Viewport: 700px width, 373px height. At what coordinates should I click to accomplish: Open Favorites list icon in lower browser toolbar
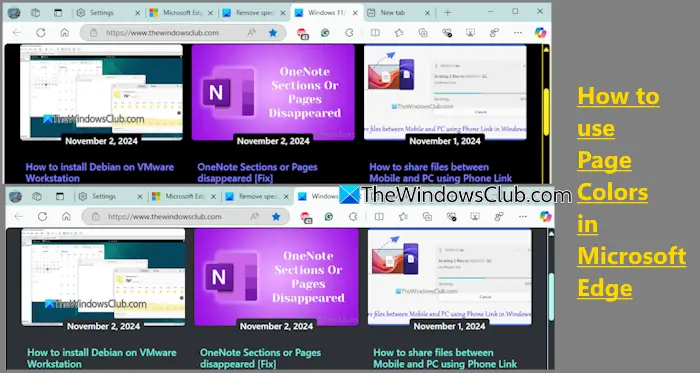coord(403,217)
